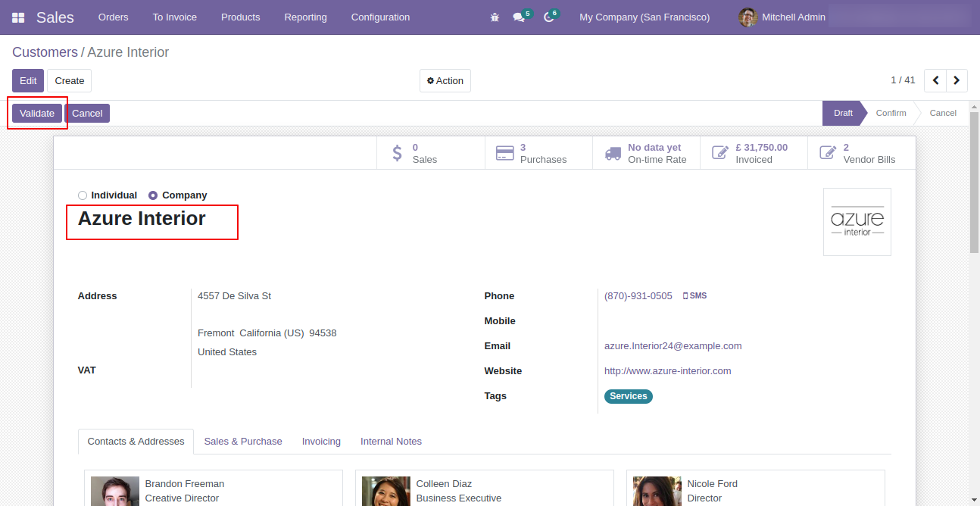Screen dimensions: 980x506
Task: Open My Company (San Francisco) switcher
Action: pyautogui.click(x=644, y=17)
